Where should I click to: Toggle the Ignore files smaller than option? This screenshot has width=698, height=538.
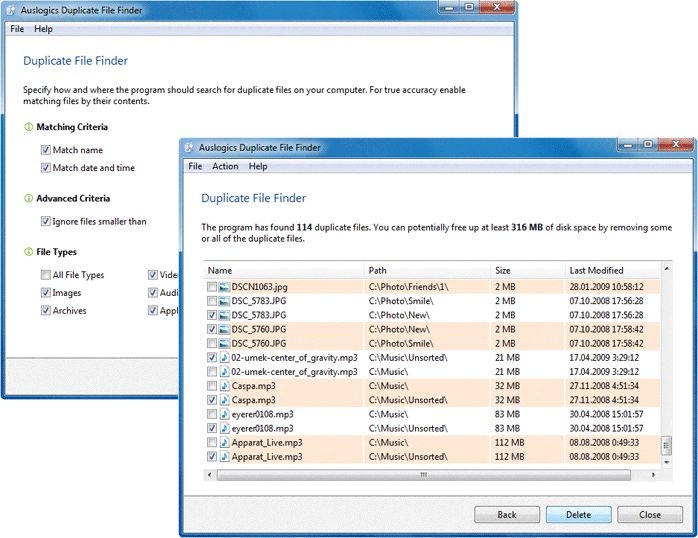(45, 221)
